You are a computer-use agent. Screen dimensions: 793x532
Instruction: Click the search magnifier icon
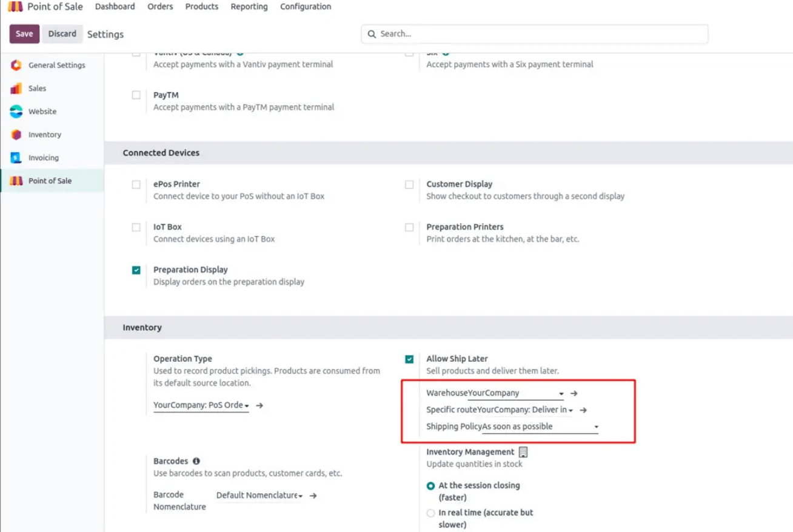(372, 34)
